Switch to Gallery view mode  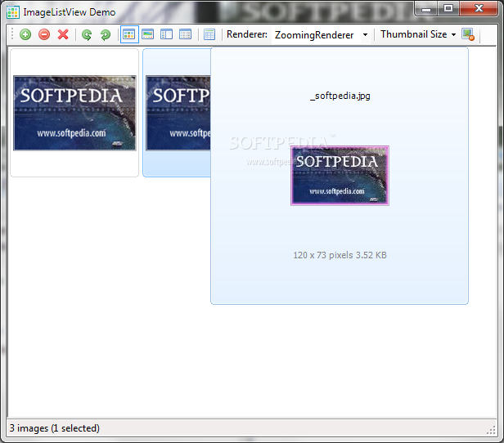(x=148, y=34)
